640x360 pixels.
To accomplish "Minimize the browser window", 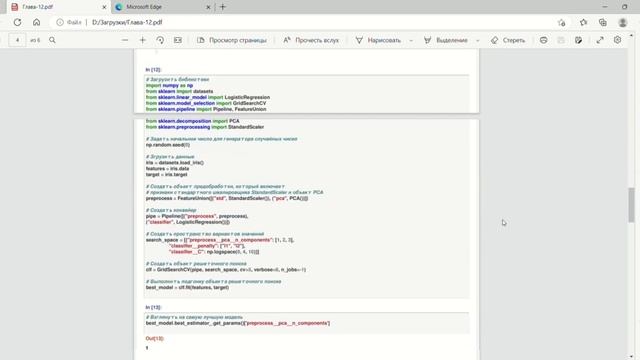I will point(605,7).
